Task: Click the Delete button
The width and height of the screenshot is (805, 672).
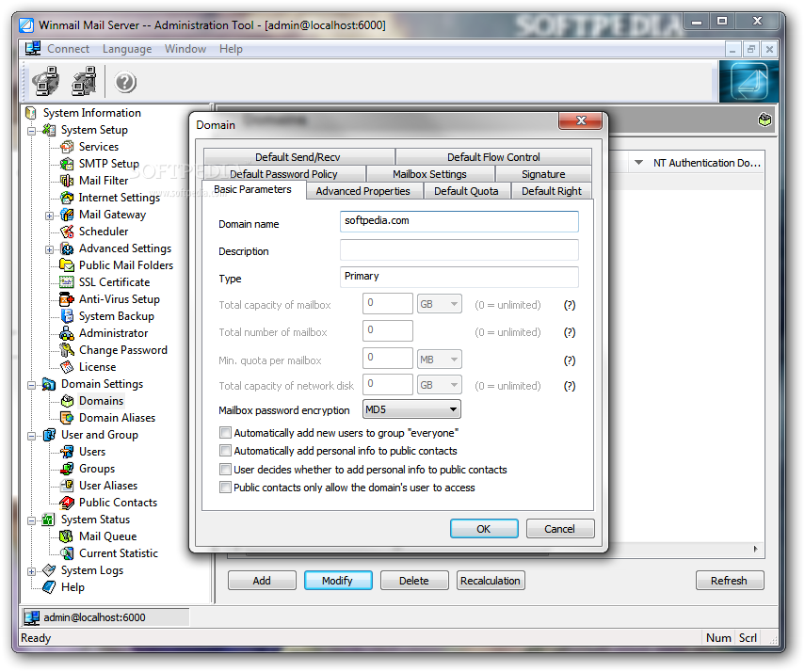Action: pos(414,581)
